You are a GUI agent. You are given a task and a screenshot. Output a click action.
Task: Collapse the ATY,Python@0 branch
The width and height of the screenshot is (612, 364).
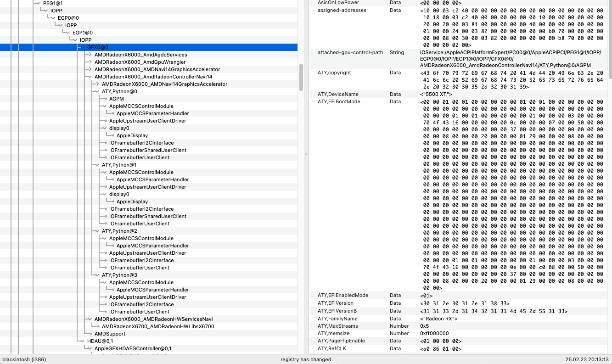(x=98, y=91)
